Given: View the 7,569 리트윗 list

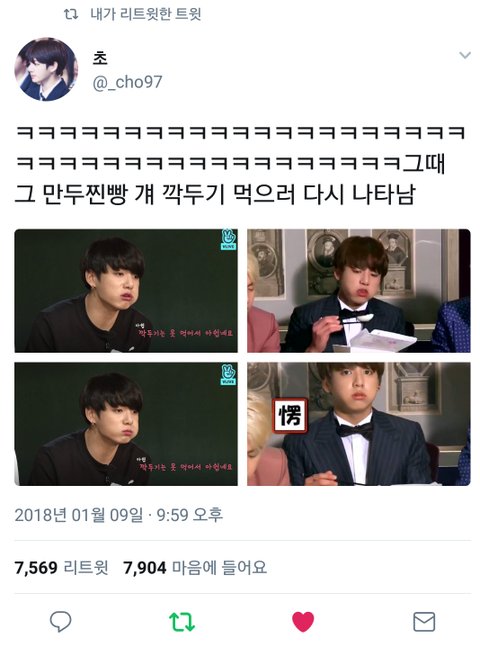Looking at the screenshot, I should 61,568.
